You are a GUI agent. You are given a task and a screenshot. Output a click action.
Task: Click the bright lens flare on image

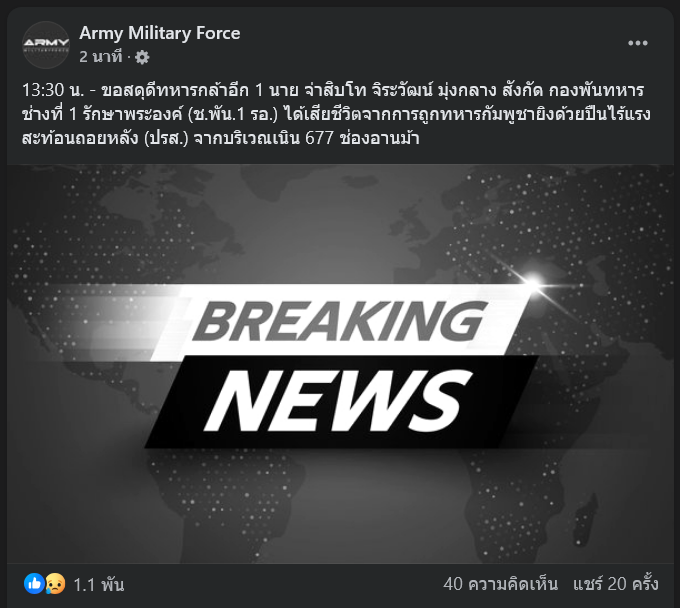click(x=534, y=281)
